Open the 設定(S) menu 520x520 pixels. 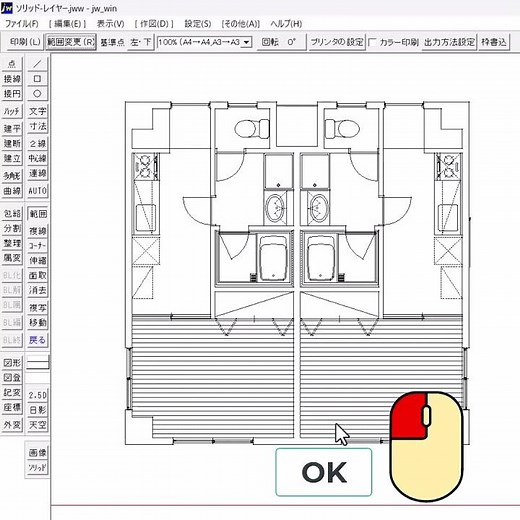(x=198, y=24)
